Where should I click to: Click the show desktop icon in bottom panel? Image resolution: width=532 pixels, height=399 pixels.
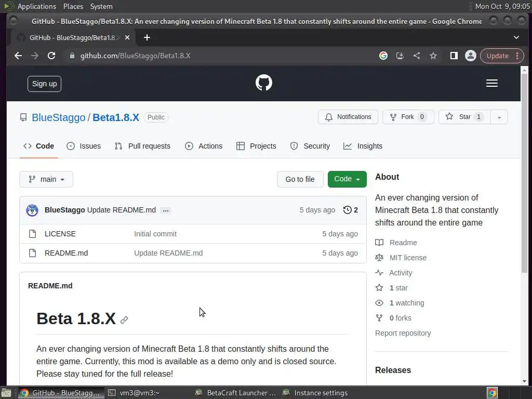[x=6, y=393]
